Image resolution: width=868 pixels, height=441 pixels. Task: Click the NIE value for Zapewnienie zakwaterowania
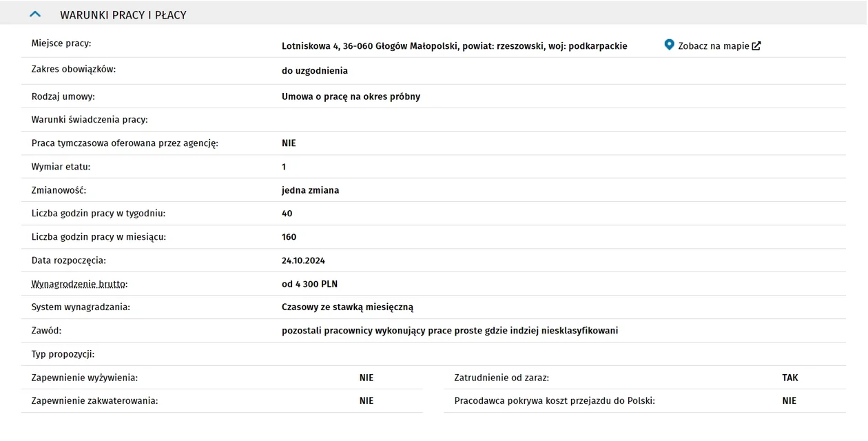(x=366, y=400)
